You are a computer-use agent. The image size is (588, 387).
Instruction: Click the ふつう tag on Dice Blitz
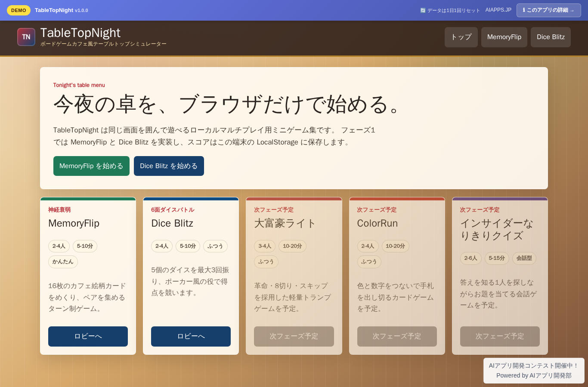pos(215,246)
